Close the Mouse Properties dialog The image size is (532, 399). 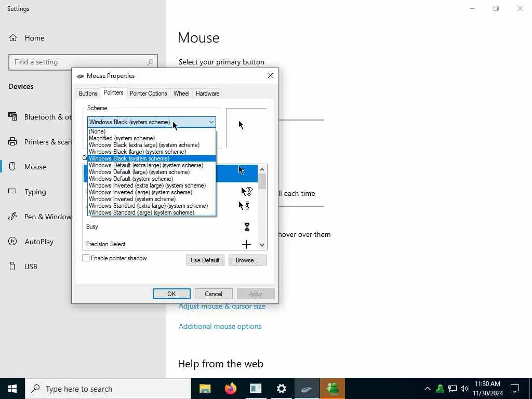tap(270, 75)
